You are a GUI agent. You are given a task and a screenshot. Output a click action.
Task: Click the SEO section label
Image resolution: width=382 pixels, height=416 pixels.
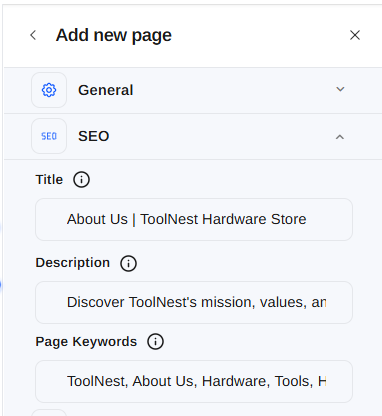[x=94, y=136]
